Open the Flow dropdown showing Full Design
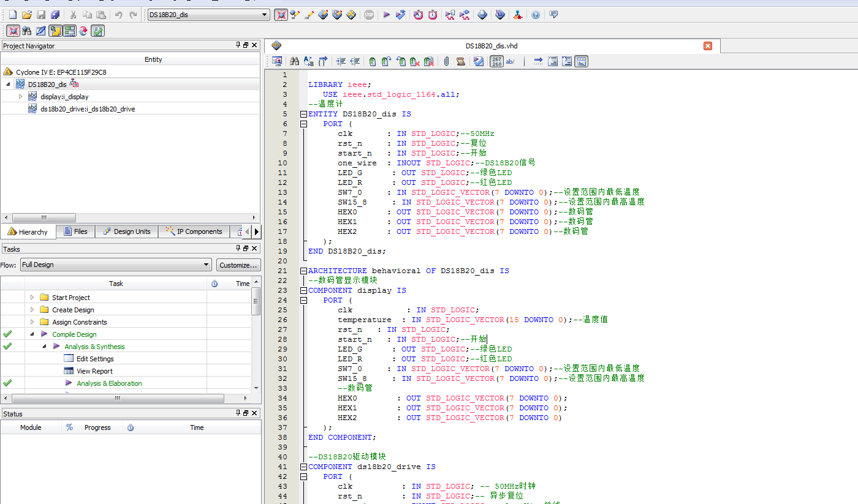This screenshot has height=504, width=858. tap(207, 265)
